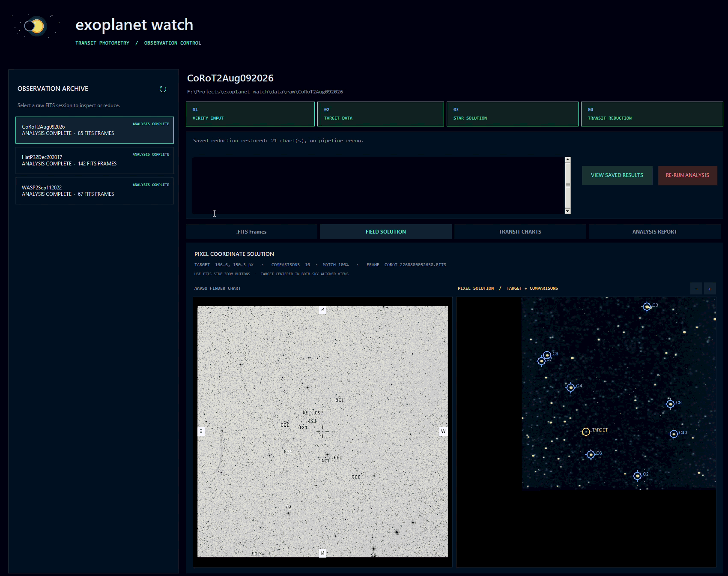This screenshot has width=728, height=576.
Task: Select step 01 Verify Input
Action: pyautogui.click(x=250, y=114)
